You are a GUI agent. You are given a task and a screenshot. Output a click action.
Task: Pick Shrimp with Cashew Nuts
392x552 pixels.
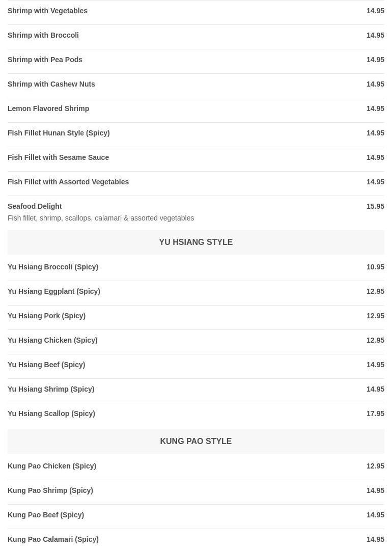[196, 84]
